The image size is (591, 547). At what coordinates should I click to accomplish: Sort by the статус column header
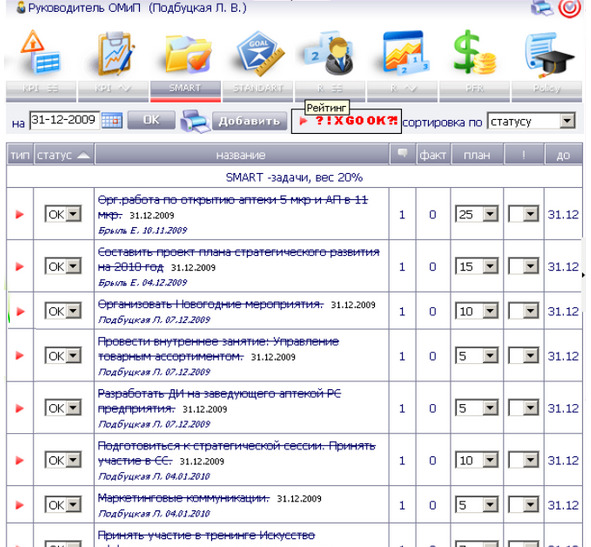[x=64, y=155]
